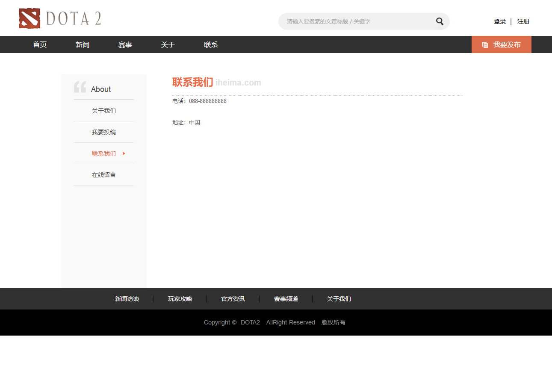Open 关于 in the navigation bar
Screen dimensions: 552x392
pyautogui.click(x=168, y=44)
